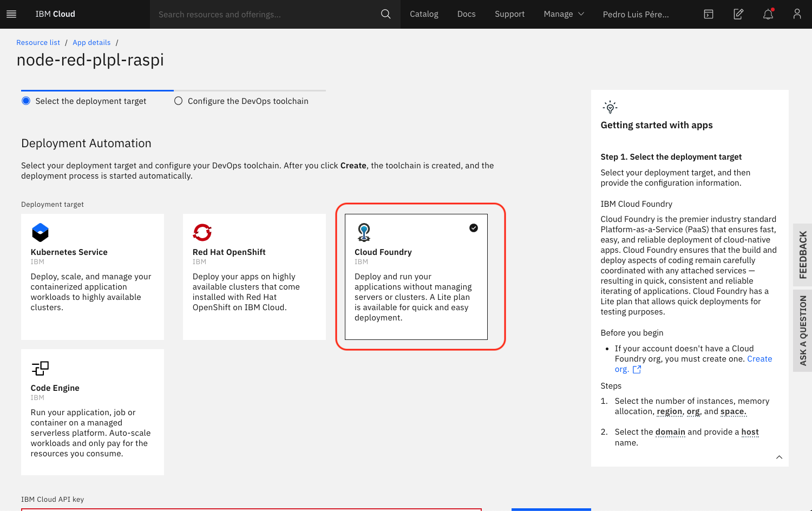812x511 pixels.
Task: Open the Resource list breadcrumb
Action: (38, 42)
